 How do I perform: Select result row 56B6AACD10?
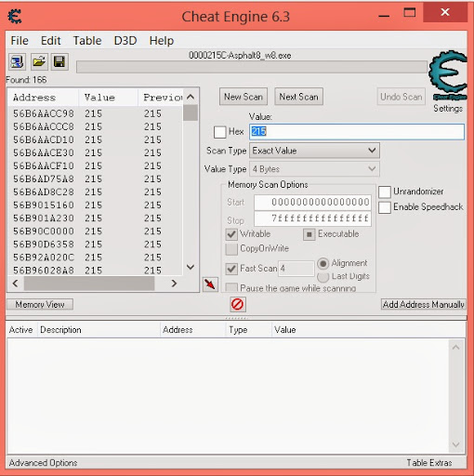pos(96,139)
